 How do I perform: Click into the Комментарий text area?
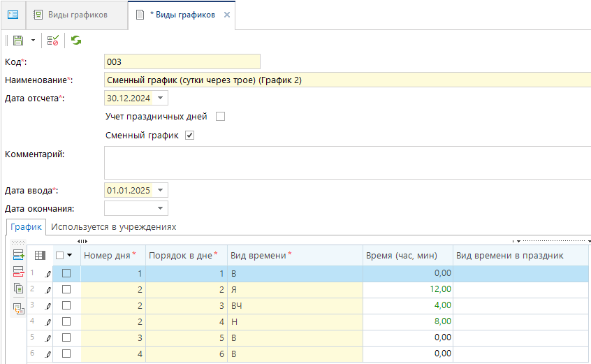pos(347,163)
